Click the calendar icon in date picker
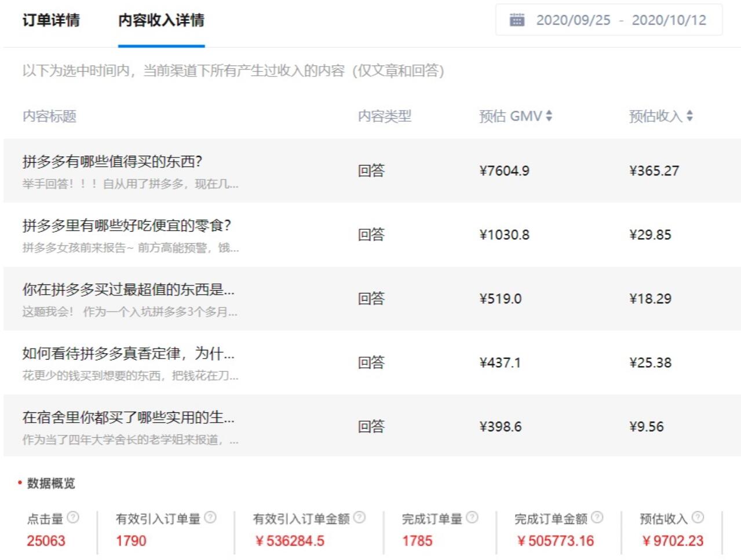Image resolution: width=741 pixels, height=560 pixels. coord(517,20)
